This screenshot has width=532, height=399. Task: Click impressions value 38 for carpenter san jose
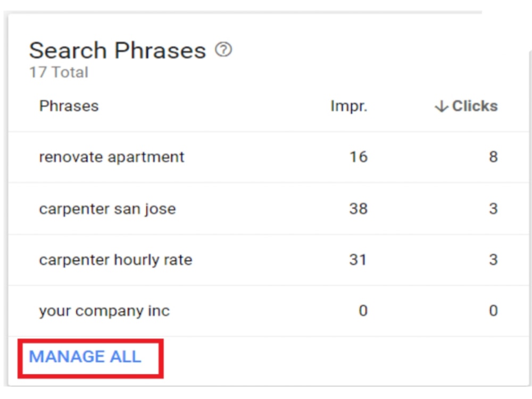358,209
